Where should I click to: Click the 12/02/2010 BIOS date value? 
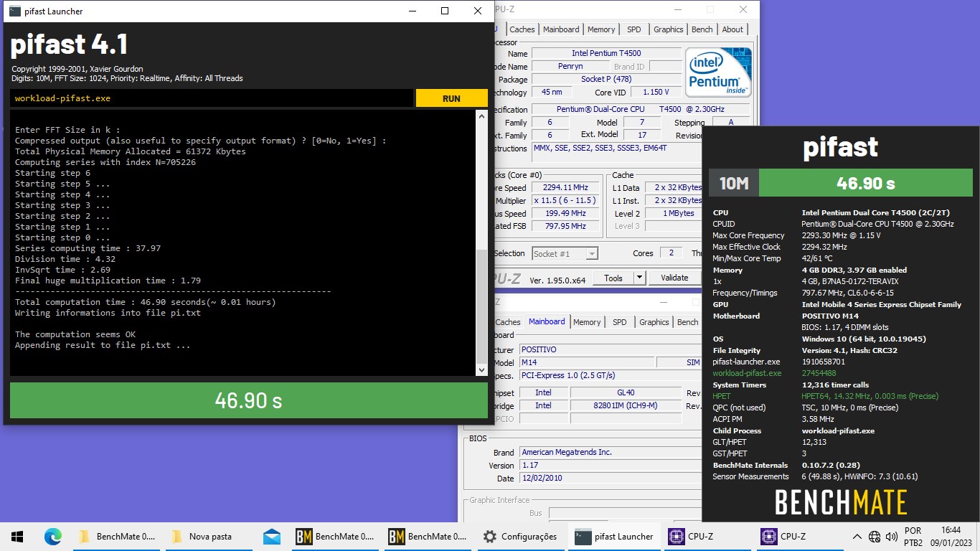coord(611,479)
